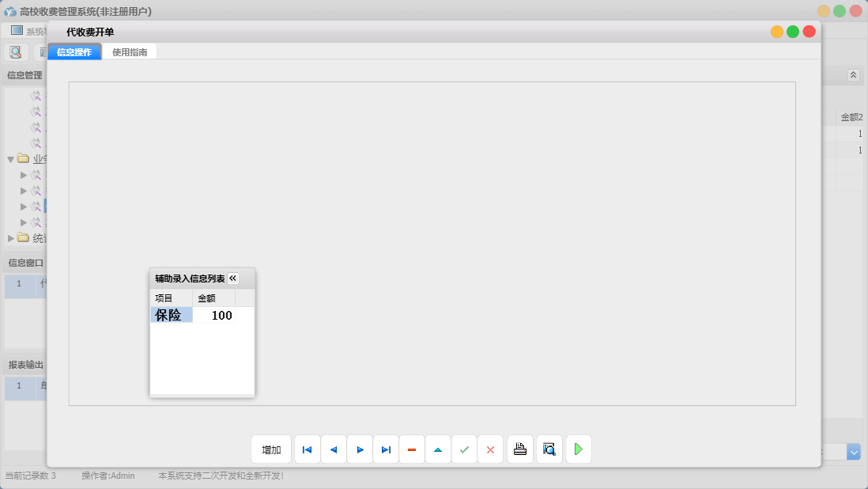
Task: Click the 增加 button
Action: (271, 449)
